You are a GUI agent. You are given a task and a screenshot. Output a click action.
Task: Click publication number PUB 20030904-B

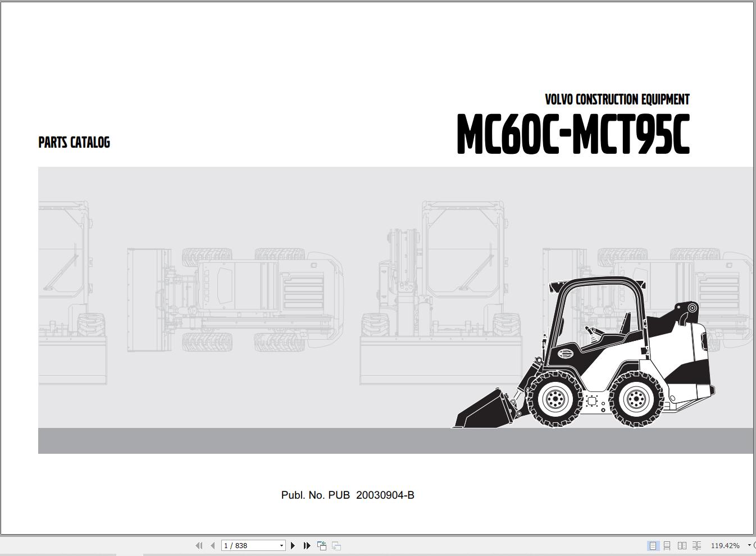click(348, 495)
